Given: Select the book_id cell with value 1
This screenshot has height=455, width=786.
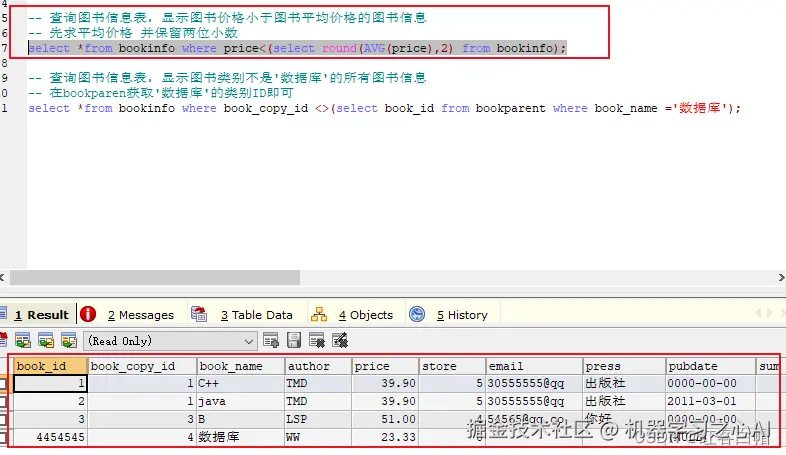Looking at the screenshot, I should tap(50, 383).
